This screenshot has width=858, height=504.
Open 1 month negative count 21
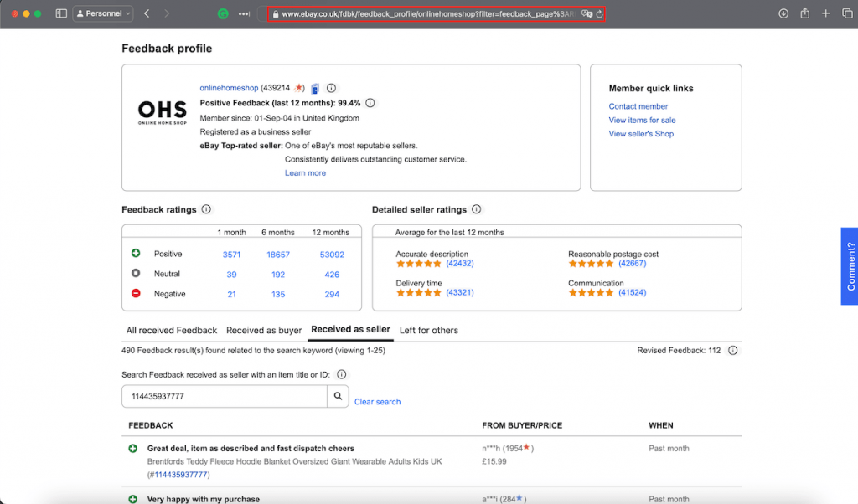pos(231,294)
